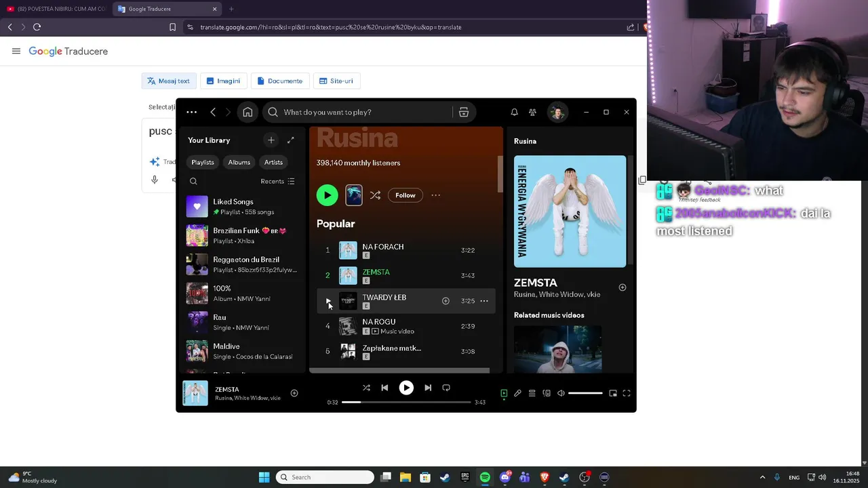Open Spotify miniplayer
868x488 pixels.
point(613,393)
